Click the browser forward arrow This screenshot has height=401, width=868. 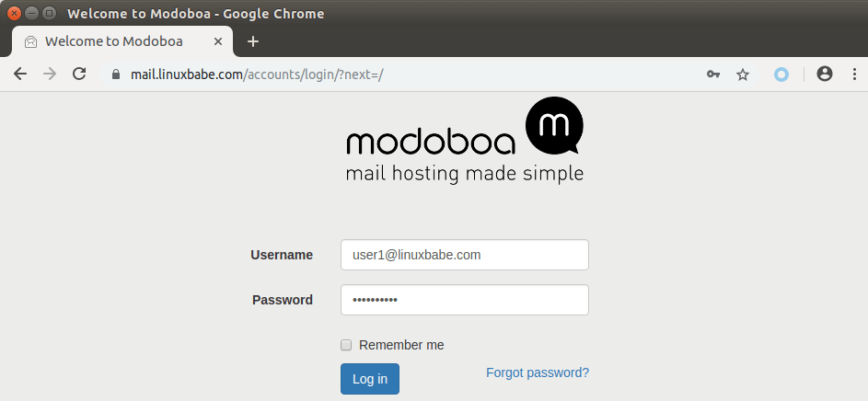coord(50,74)
